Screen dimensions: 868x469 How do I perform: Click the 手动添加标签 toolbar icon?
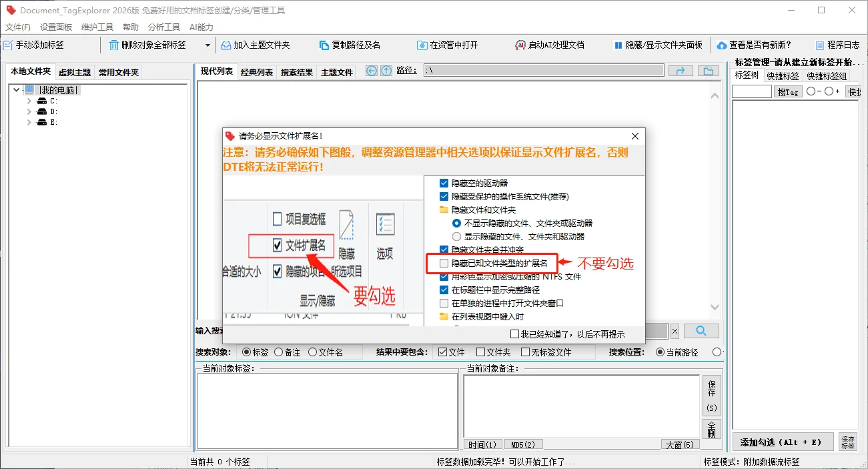8,45
